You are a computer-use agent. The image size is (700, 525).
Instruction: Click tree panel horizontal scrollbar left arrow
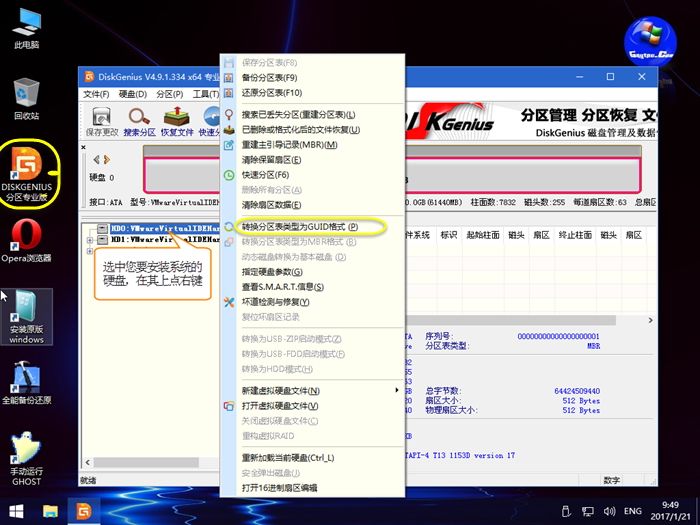click(88, 462)
